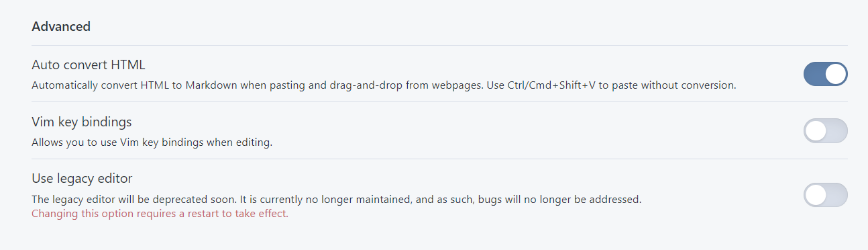The height and width of the screenshot is (250, 868).
Task: Click the white knob of the Auto convert HTML switch
Action: click(x=836, y=74)
